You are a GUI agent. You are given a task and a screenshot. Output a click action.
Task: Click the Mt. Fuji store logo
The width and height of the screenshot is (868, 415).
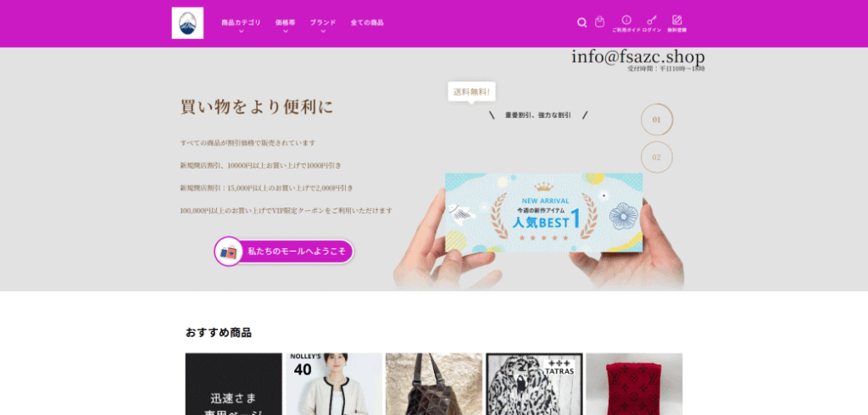[187, 23]
